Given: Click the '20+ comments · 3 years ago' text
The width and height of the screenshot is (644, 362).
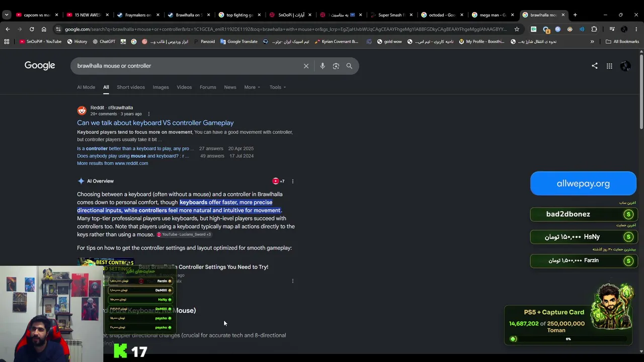Looking at the screenshot, I should pyautogui.click(x=116, y=114).
